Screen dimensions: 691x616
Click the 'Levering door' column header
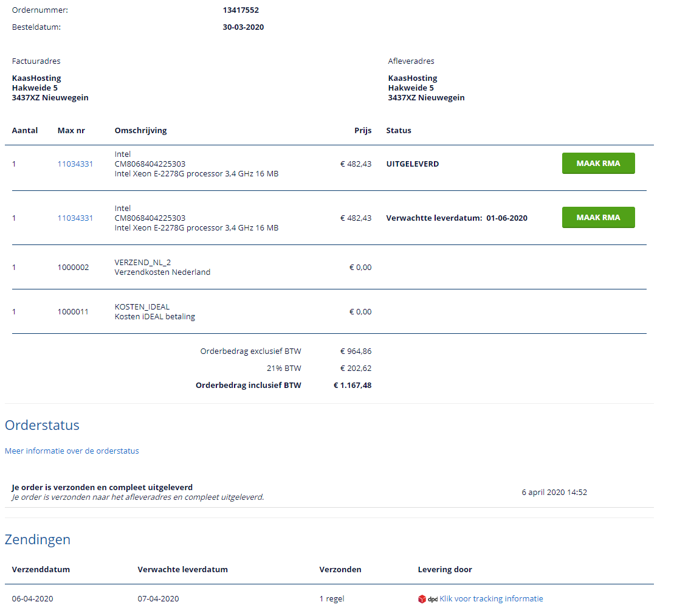(x=445, y=570)
